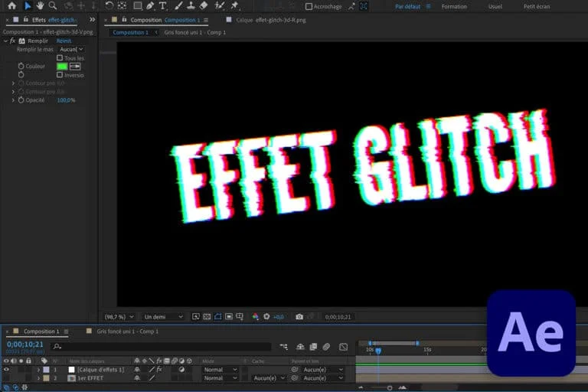Select the Brush tool
This screenshot has width=588, height=392.
pyautogui.click(x=178, y=5)
